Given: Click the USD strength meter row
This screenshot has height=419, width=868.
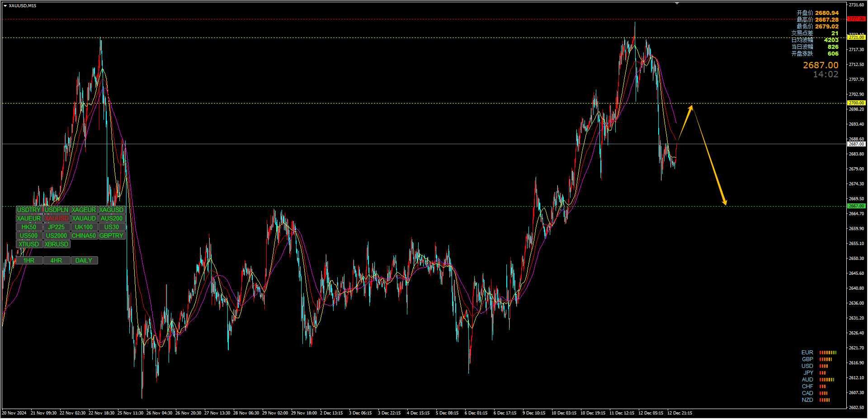Looking at the screenshot, I should pos(815,366).
